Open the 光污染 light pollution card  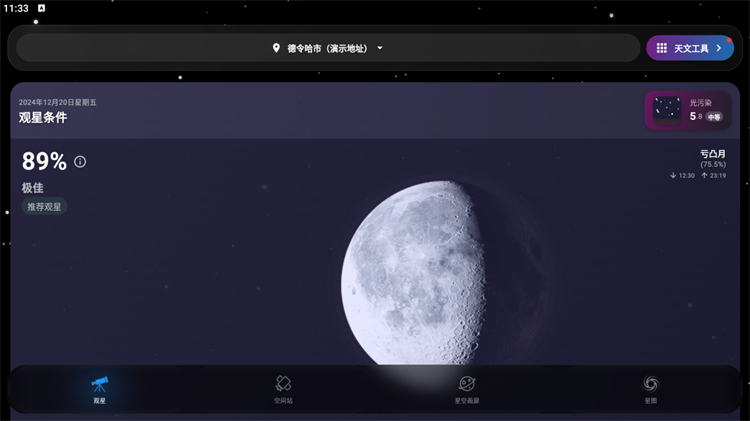click(688, 111)
